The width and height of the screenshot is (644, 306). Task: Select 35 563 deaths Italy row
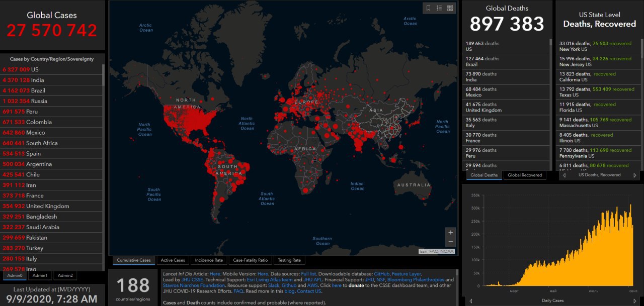[x=506, y=123]
